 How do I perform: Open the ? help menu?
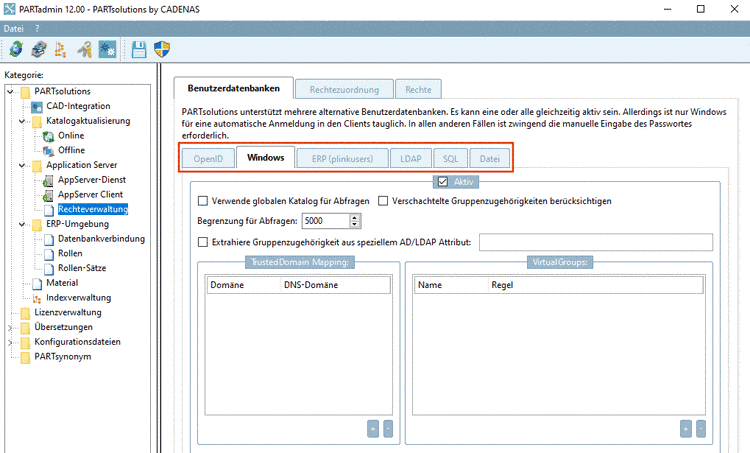point(37,29)
